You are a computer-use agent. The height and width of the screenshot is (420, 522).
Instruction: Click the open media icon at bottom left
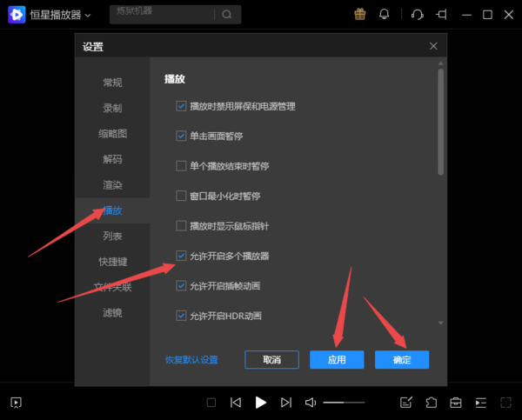pos(16,403)
